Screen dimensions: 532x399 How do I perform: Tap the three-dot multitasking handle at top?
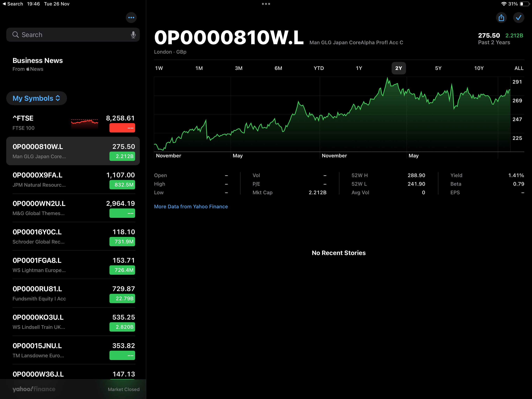[266, 4]
